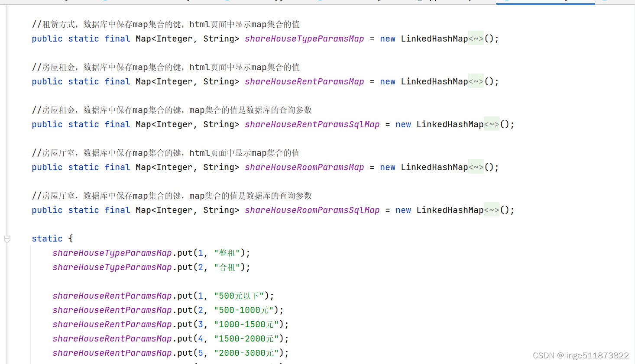The height and width of the screenshot is (364, 635).
Task: Click "final" on the shareHouseRentParamsSqlMap declaration line
Action: [x=117, y=125]
